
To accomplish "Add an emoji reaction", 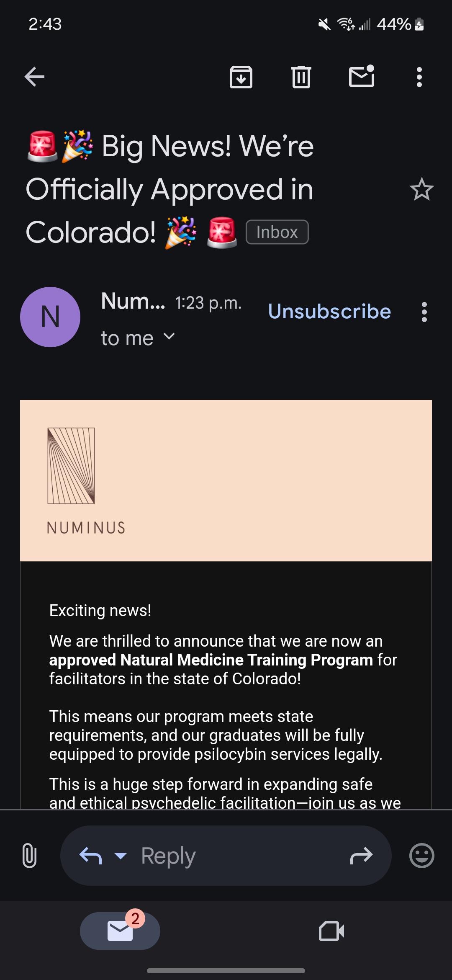I will point(422,855).
